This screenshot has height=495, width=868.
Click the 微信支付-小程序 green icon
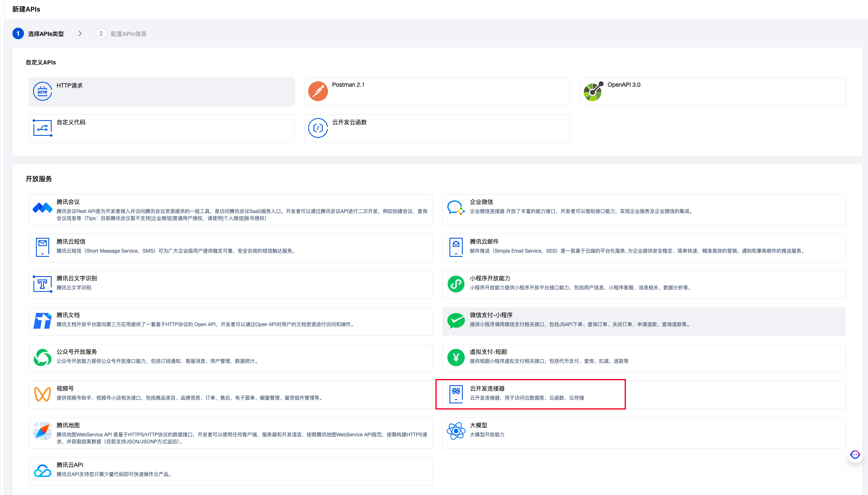(x=456, y=321)
